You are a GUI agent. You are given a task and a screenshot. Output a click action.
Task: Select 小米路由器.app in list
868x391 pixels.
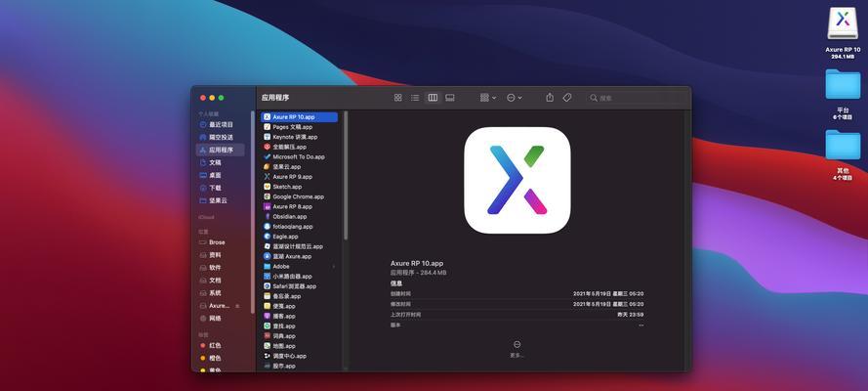300,277
